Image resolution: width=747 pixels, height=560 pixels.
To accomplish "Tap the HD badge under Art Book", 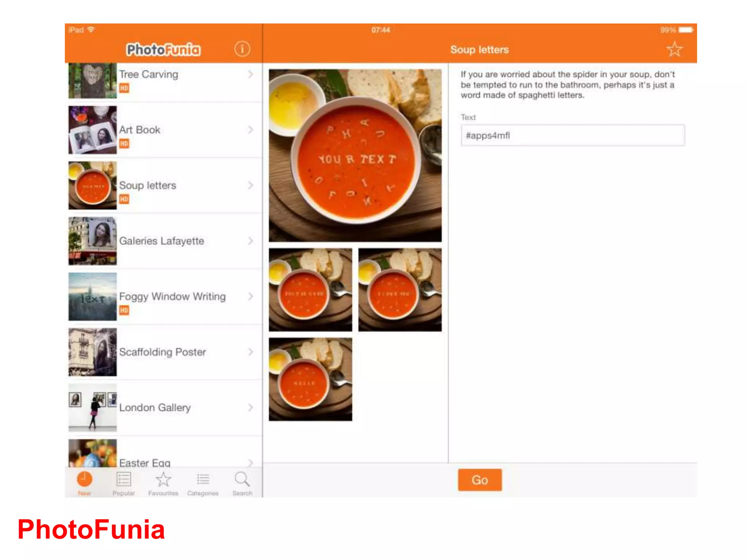I will [x=124, y=144].
